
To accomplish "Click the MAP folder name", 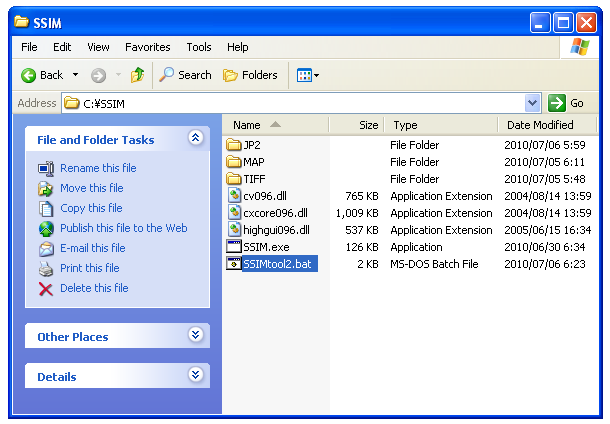I will click(254, 162).
